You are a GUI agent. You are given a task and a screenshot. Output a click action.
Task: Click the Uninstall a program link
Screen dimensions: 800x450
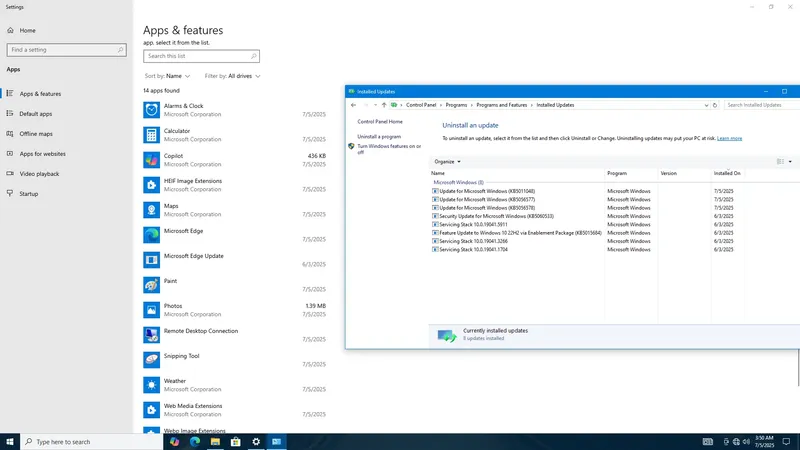[x=379, y=137]
